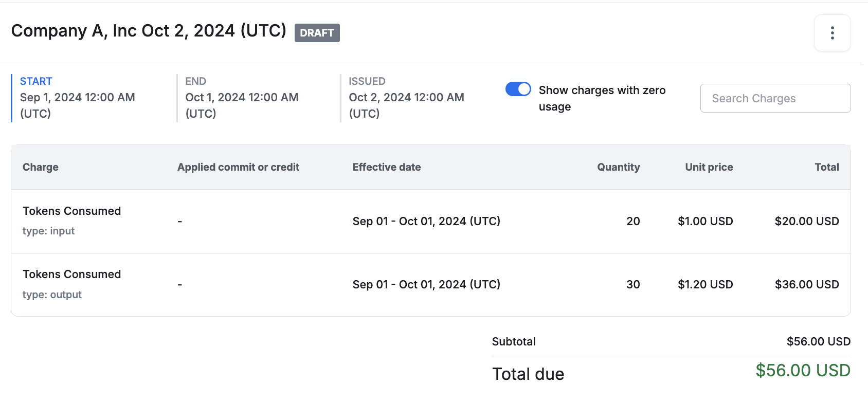Open the Tokens Consumed output charge row
The width and height of the screenshot is (868, 402).
pyautogui.click(x=71, y=275)
